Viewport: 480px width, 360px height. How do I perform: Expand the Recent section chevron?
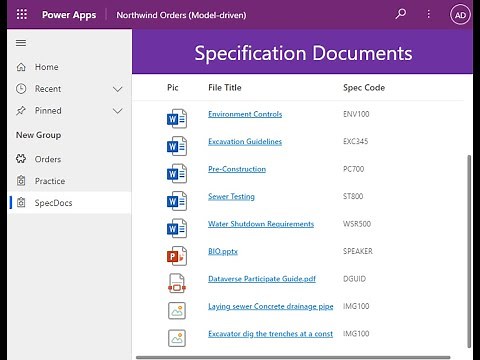(117, 89)
